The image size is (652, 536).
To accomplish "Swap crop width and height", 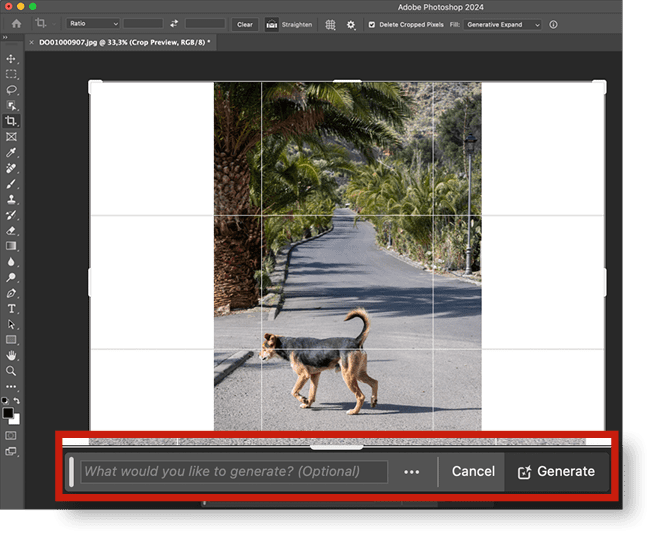I will [x=174, y=24].
